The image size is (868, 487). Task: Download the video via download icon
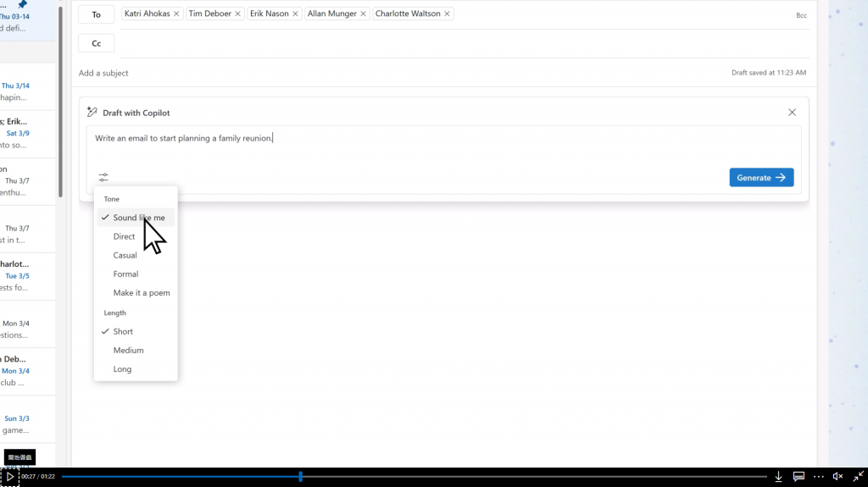[778, 477]
